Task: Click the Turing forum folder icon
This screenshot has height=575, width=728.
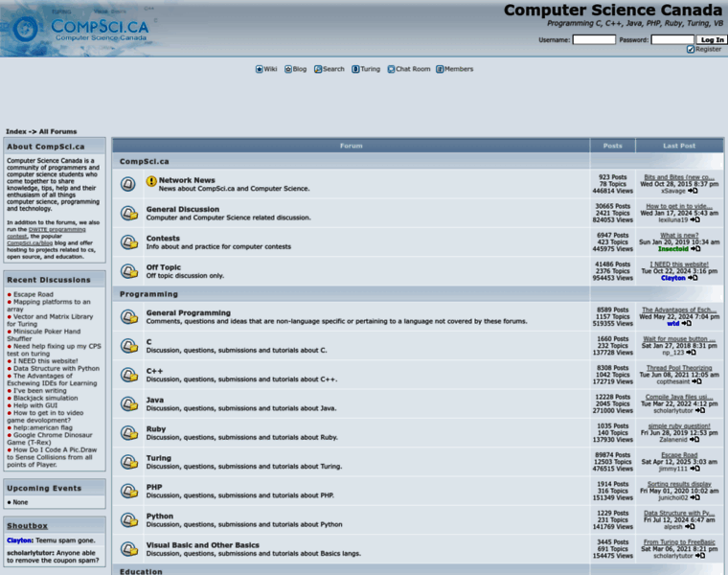Action: click(129, 462)
